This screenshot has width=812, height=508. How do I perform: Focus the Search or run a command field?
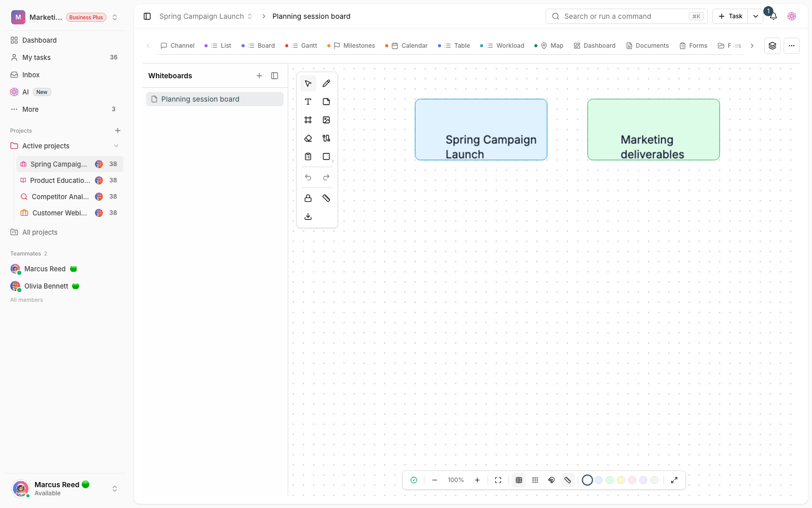626,16
